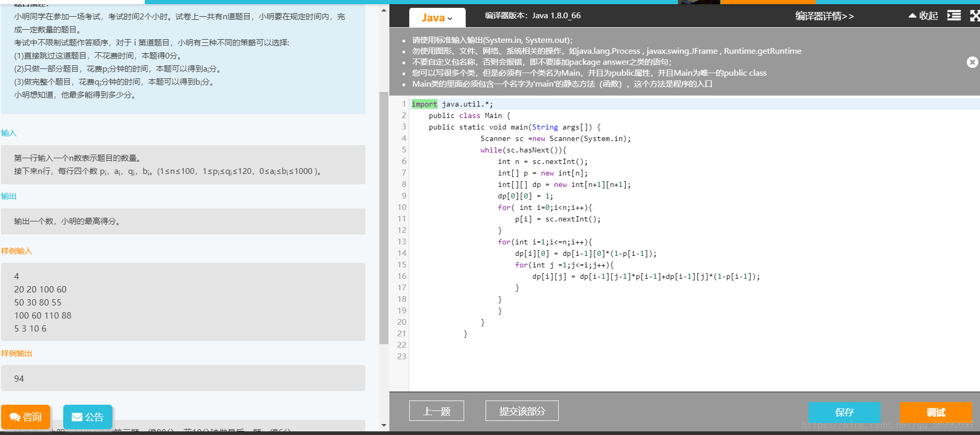Viewport: 980px width, 435px height.
Task: Dismiss the instructions notice with the X
Action: tap(972, 62)
